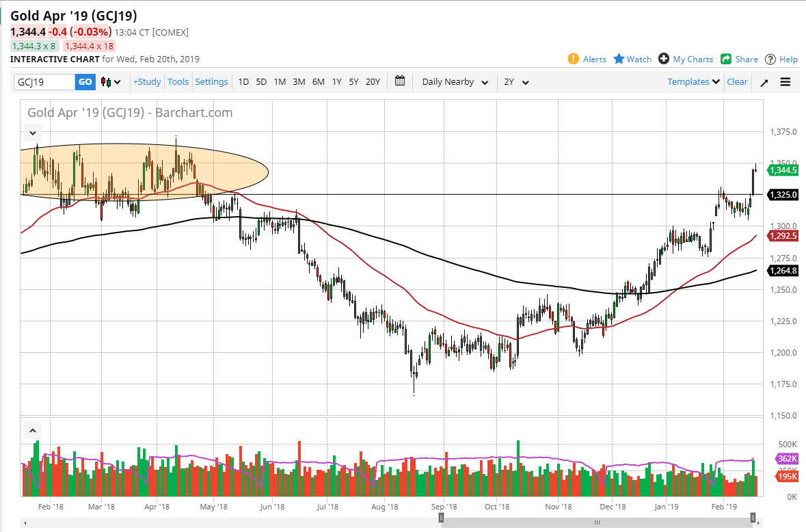Open the 2Y period dropdown
The image size is (806, 532).
click(x=516, y=82)
